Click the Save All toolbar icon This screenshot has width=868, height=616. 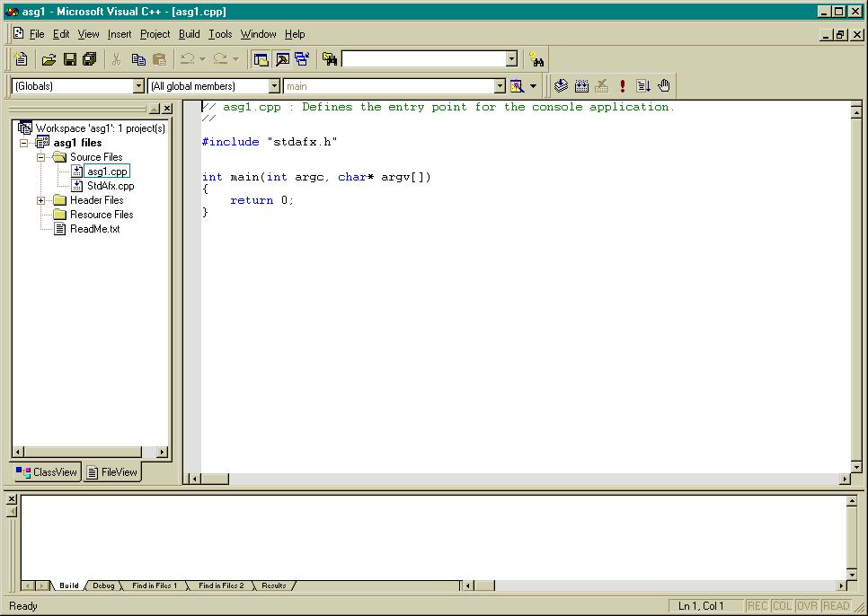tap(89, 58)
